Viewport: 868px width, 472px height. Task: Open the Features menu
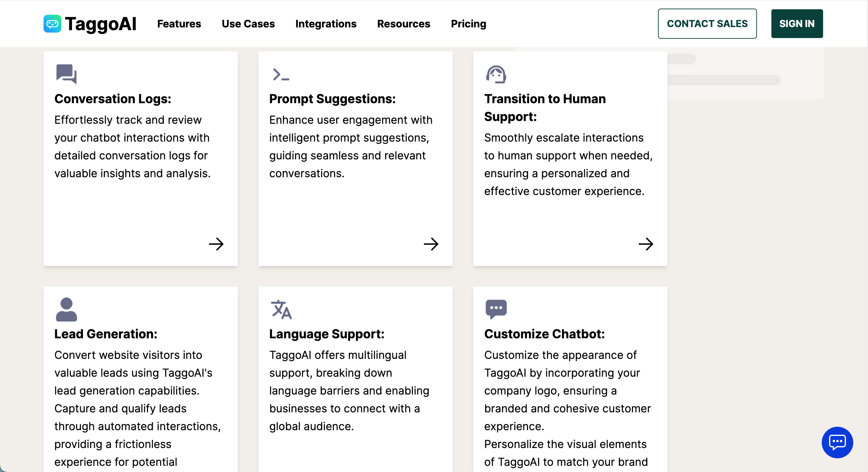click(x=179, y=24)
